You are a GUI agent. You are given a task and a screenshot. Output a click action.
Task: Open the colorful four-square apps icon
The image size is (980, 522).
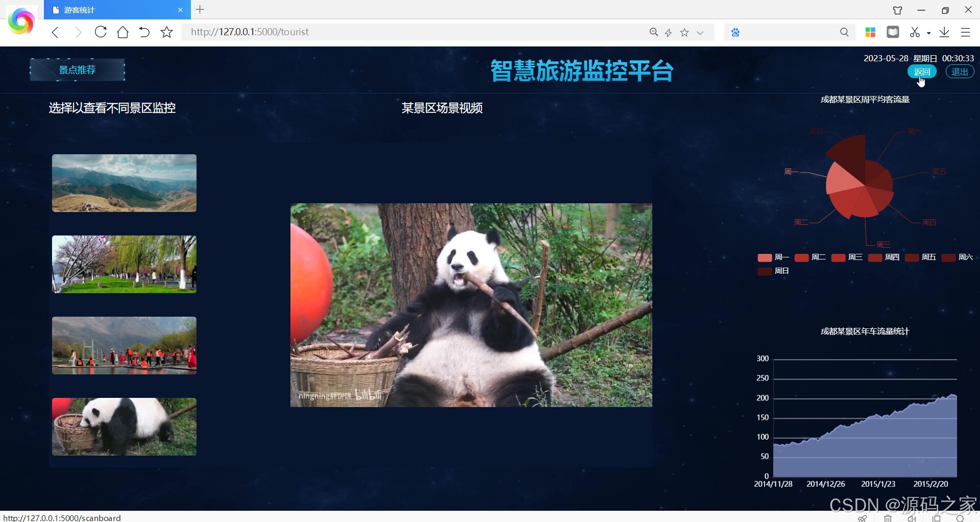(870, 32)
